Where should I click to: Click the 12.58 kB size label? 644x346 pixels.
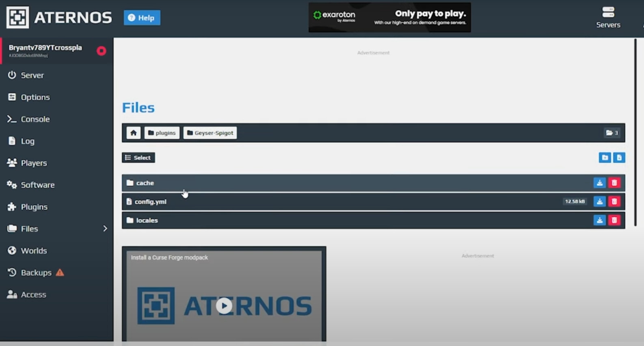pyautogui.click(x=575, y=201)
